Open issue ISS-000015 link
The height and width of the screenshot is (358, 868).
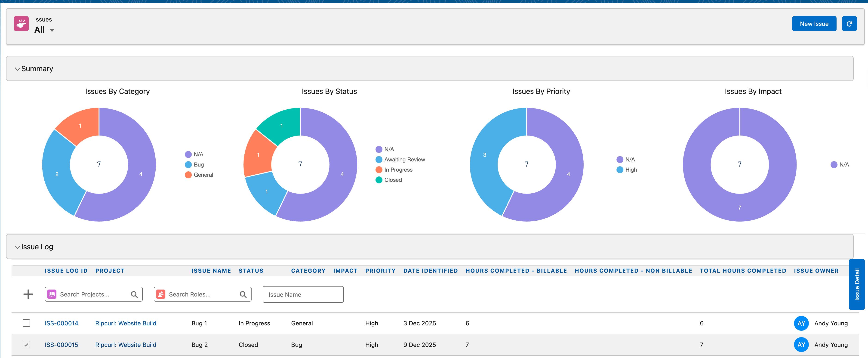click(61, 345)
